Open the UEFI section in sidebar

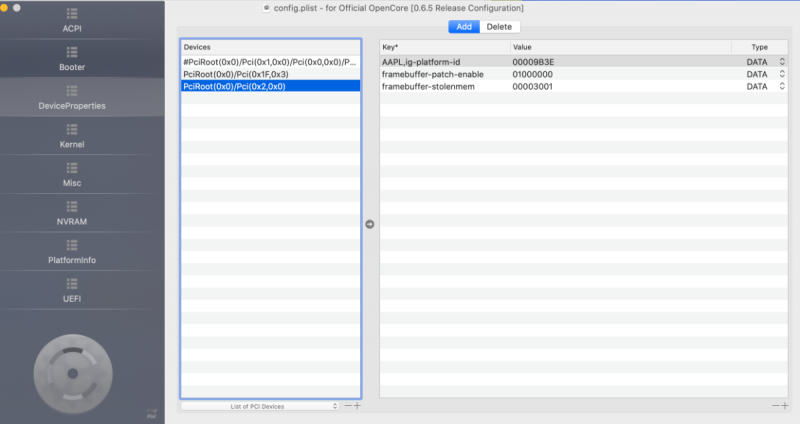(72, 290)
